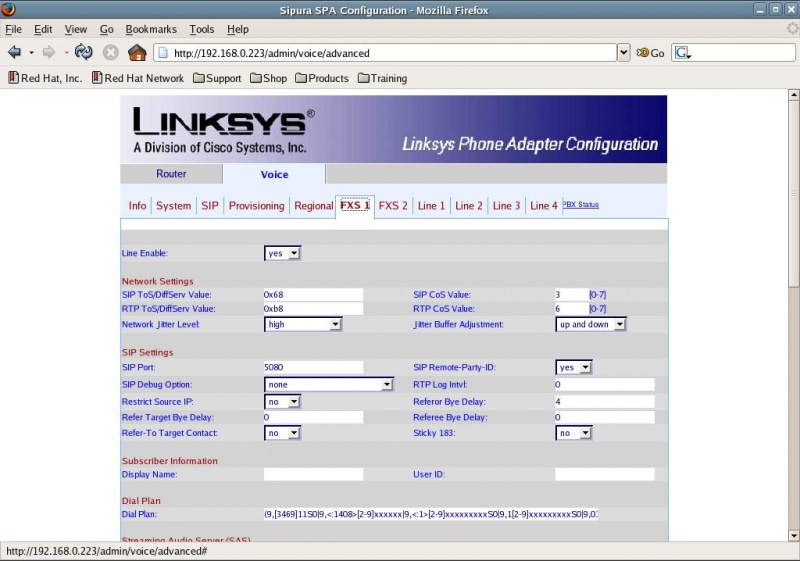Open the SIP Debug Option dropdown

click(328, 384)
